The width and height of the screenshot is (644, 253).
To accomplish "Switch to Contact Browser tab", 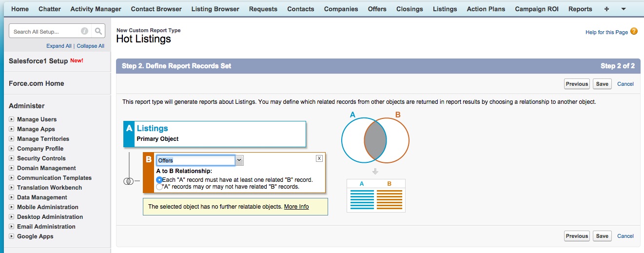I will [x=156, y=9].
